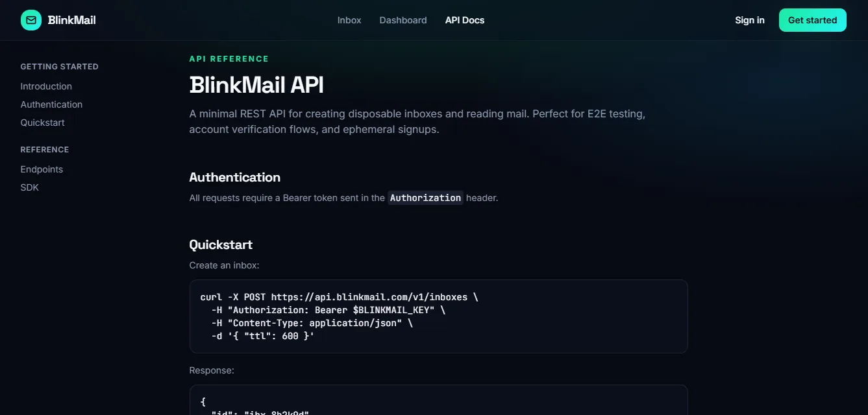Click the 'Response:' label

[212, 370]
